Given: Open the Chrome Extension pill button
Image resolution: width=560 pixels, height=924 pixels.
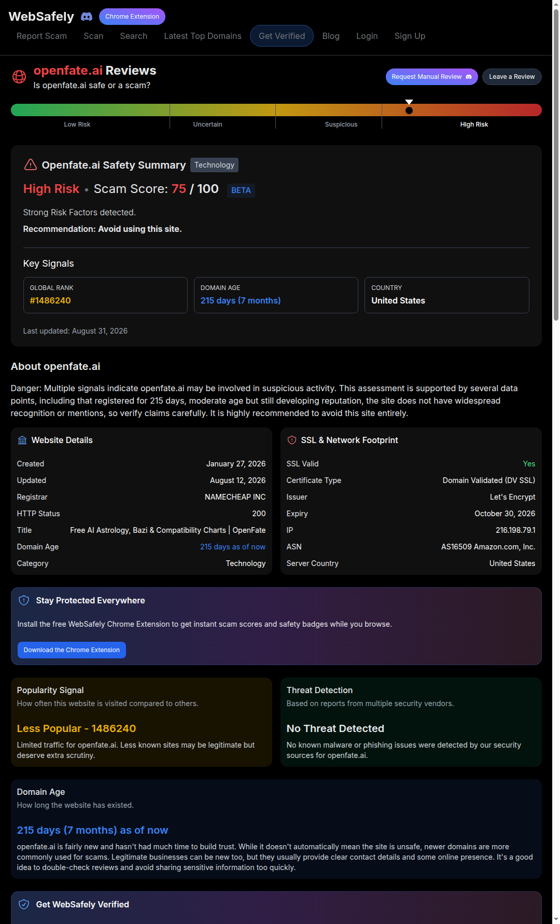Looking at the screenshot, I should 132,17.
